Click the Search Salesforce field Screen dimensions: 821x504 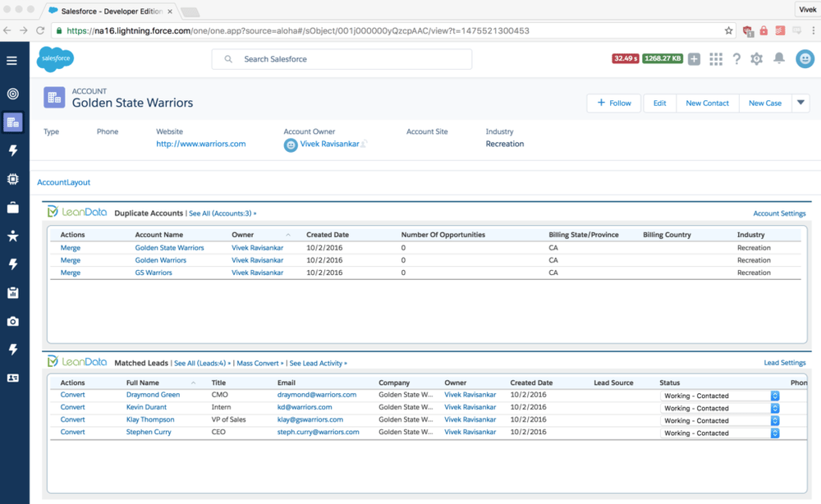[x=342, y=59]
